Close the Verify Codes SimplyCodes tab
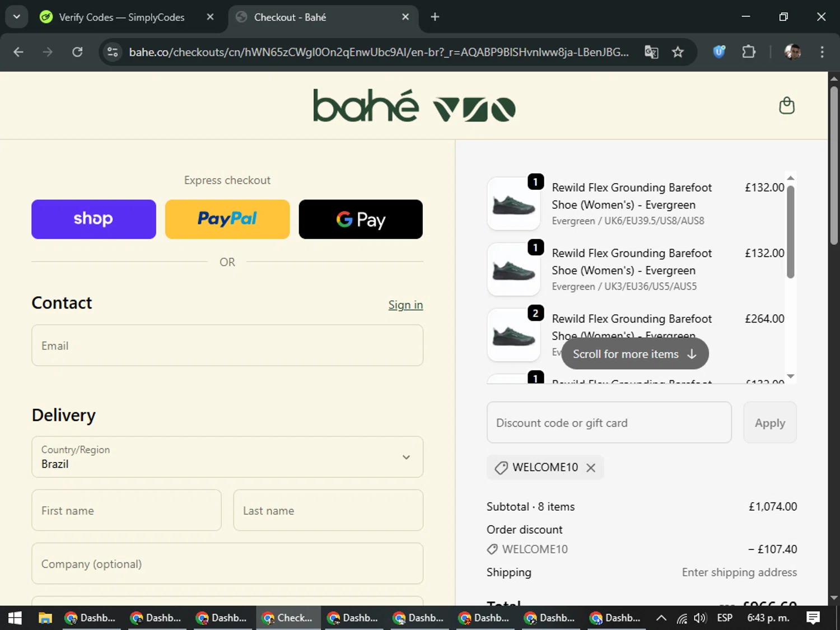This screenshot has height=630, width=840. click(210, 17)
